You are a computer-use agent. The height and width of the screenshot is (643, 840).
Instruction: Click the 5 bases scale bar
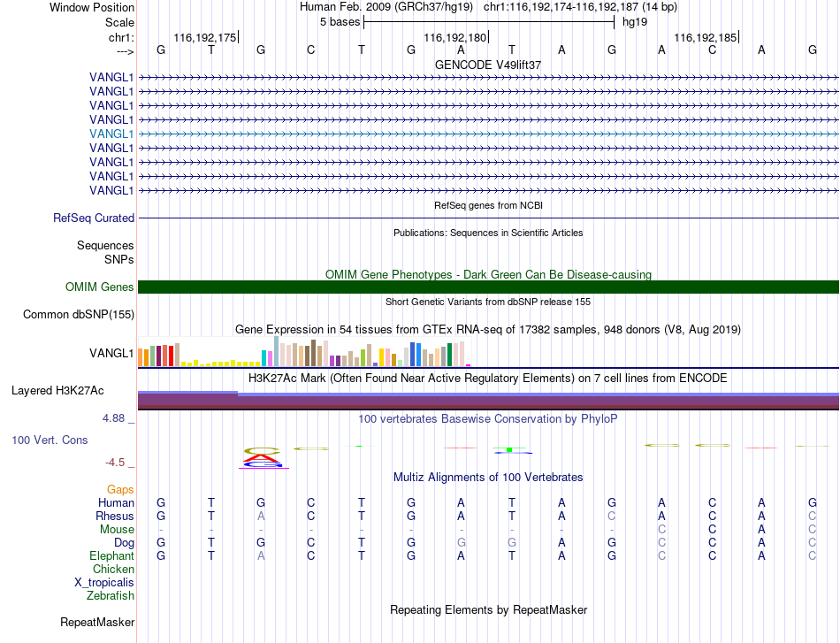tap(489, 22)
